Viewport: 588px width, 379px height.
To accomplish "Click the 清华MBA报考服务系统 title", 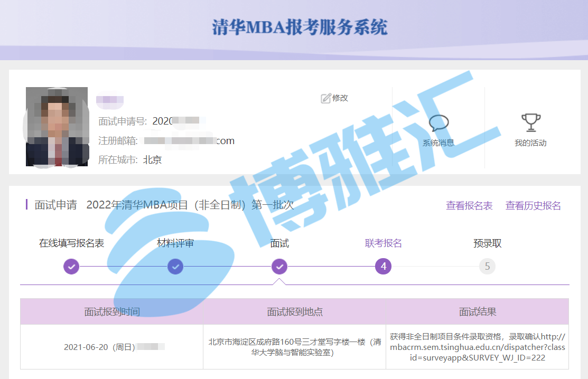I will click(x=299, y=27).
